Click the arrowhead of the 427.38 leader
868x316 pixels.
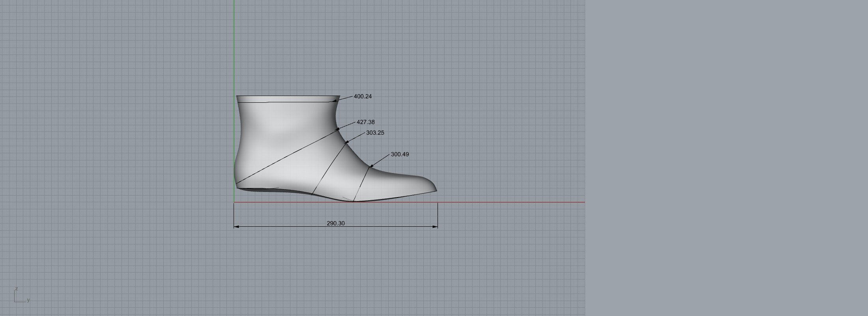click(338, 129)
